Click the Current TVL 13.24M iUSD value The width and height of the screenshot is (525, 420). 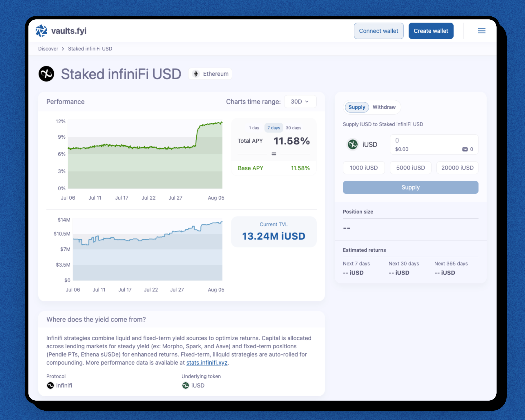pos(274,236)
